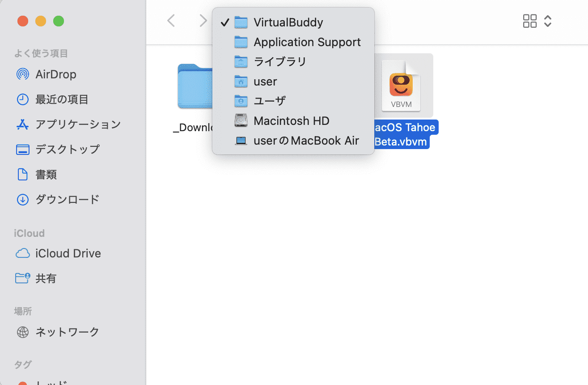Screen dimensions: 588x385
Task: Click the icon beside アプリケーション
Action: tap(22, 124)
